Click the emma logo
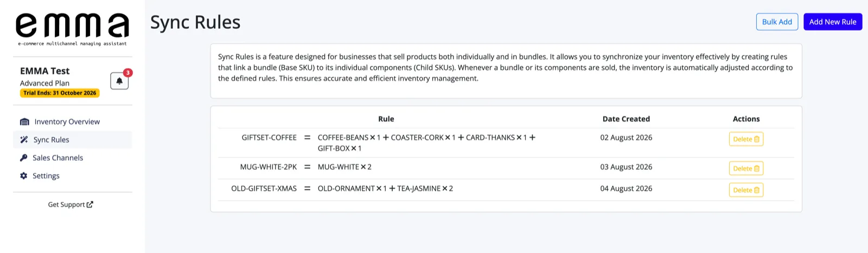868x253 pixels. [x=72, y=29]
